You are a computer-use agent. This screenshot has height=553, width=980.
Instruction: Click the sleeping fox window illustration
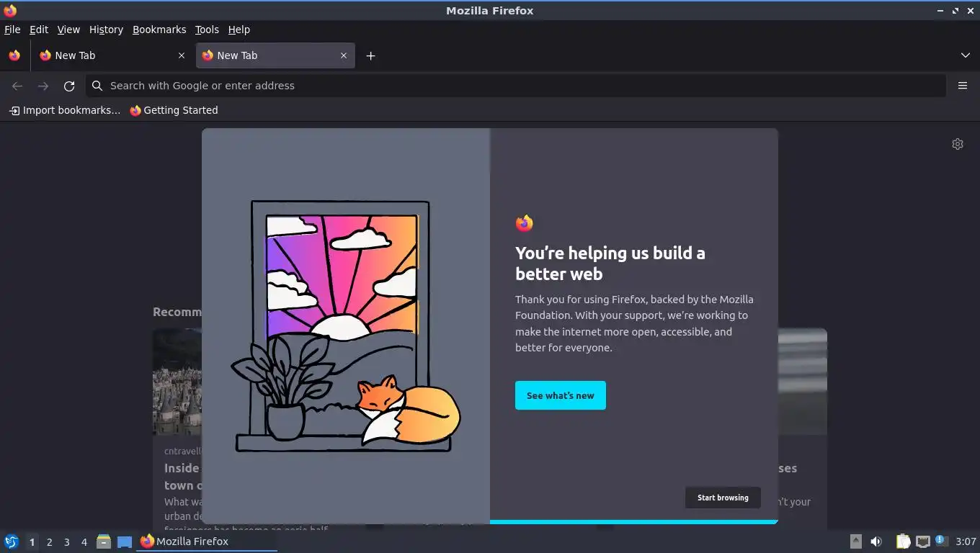346,327
